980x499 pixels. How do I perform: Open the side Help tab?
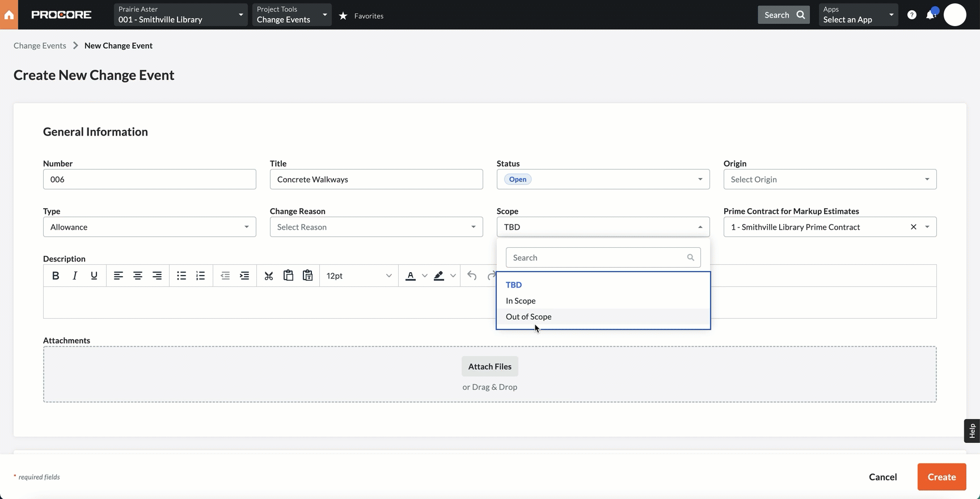point(972,431)
